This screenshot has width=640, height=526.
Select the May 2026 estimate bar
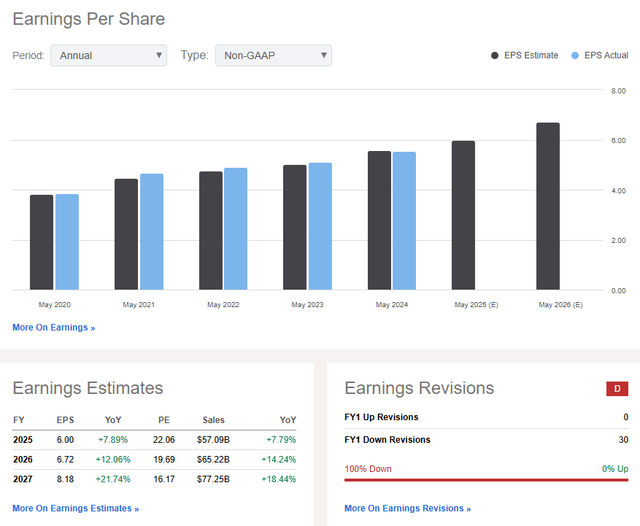click(x=548, y=206)
